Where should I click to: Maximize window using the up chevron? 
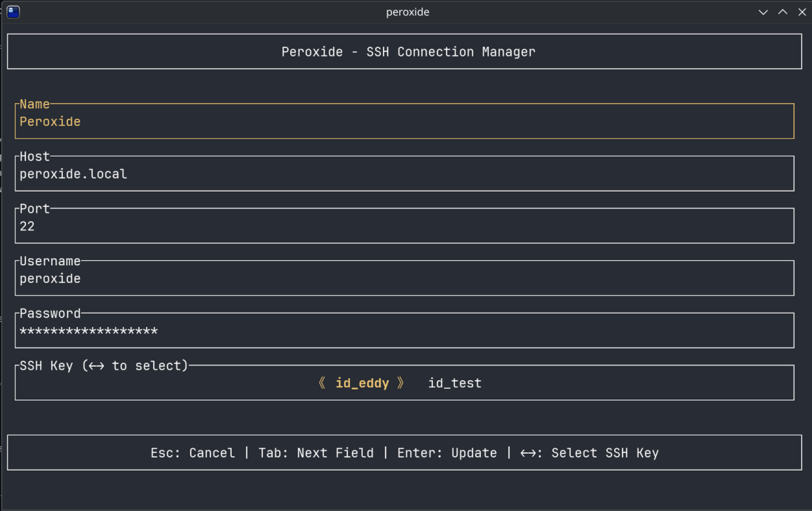783,12
